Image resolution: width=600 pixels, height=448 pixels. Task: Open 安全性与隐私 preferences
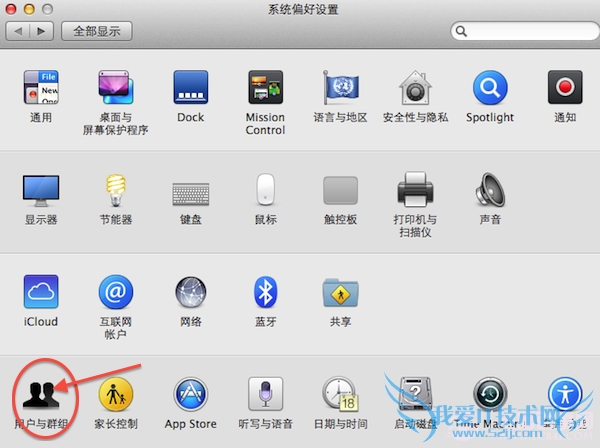click(x=415, y=87)
